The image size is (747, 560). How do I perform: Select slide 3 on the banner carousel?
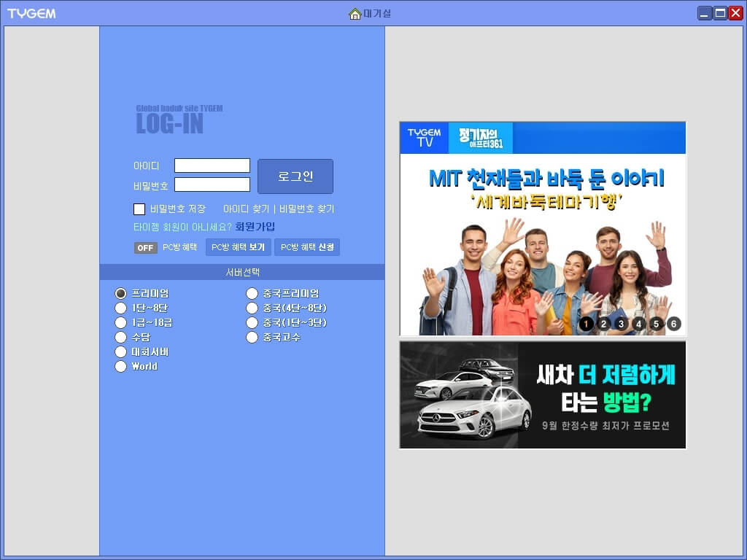622,324
